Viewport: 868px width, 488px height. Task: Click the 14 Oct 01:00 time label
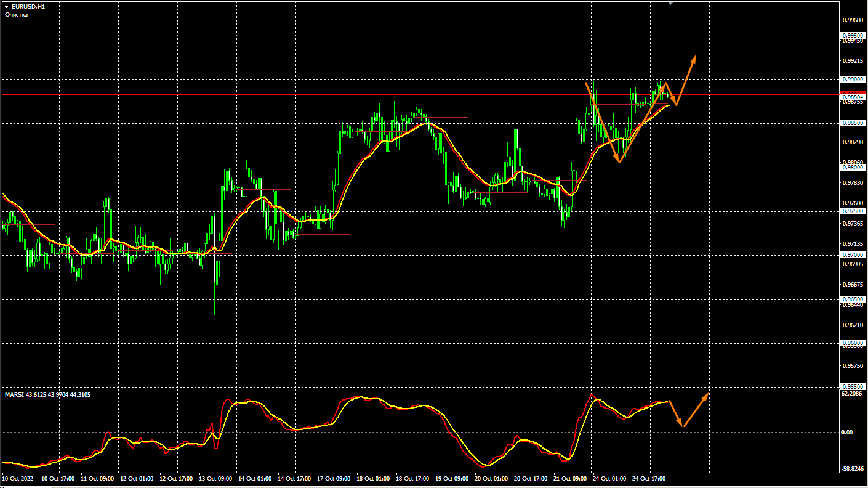click(254, 478)
